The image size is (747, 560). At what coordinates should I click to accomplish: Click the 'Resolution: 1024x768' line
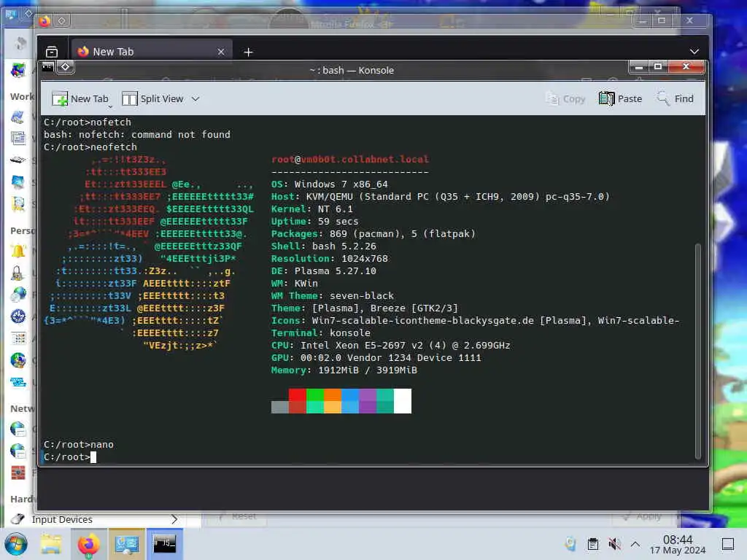click(329, 259)
